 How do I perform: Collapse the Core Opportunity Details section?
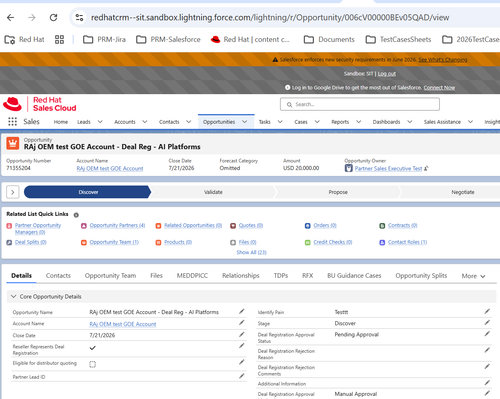tap(14, 296)
